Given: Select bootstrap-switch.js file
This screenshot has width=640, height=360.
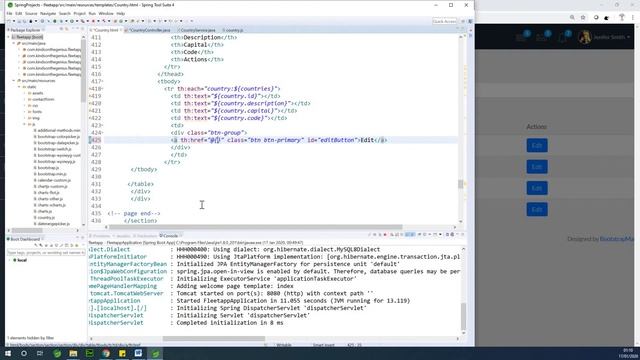Looking at the screenshot, I should click(x=54, y=149).
